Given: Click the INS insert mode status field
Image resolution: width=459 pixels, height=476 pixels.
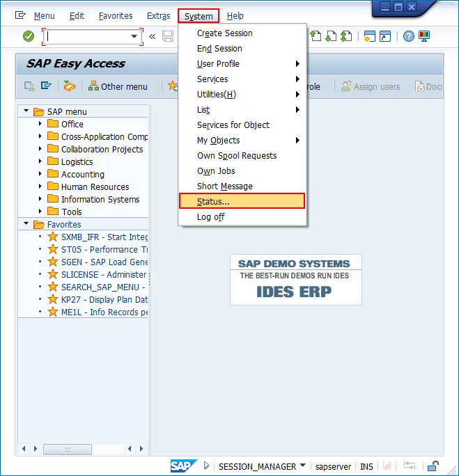Looking at the screenshot, I should point(366,466).
